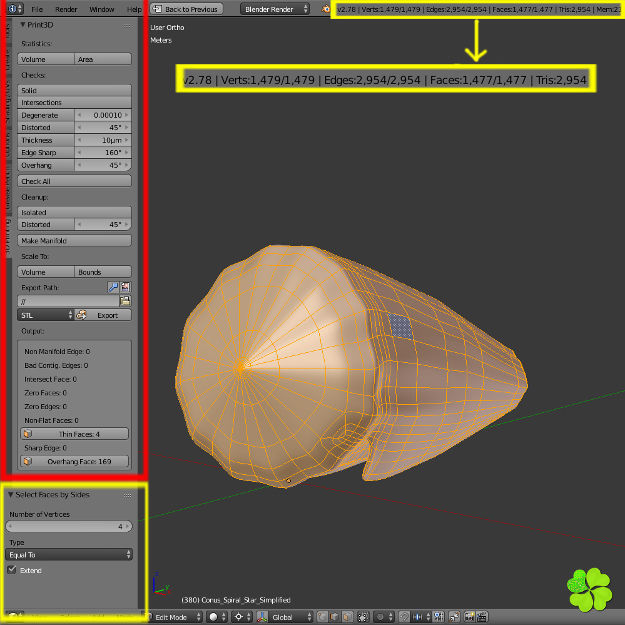Click the Bounds scale button

point(103,272)
